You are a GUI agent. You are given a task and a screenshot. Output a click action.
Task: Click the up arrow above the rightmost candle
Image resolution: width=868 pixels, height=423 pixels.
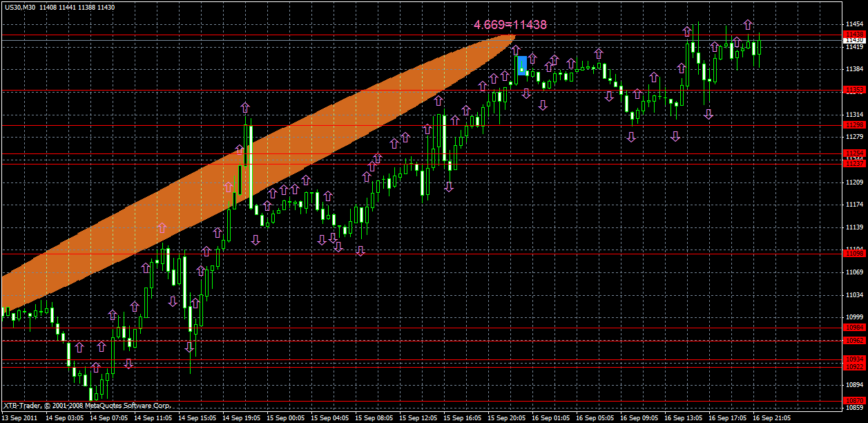click(749, 23)
